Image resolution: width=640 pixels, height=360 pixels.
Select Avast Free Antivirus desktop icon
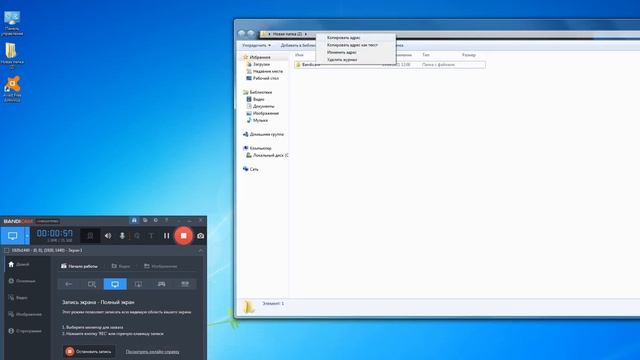(x=12, y=89)
